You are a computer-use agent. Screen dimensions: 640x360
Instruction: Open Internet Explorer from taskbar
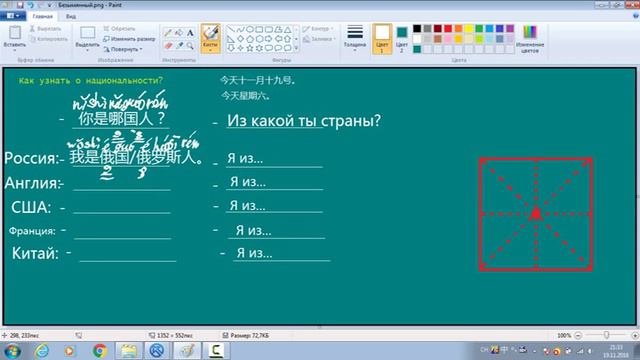[42, 351]
